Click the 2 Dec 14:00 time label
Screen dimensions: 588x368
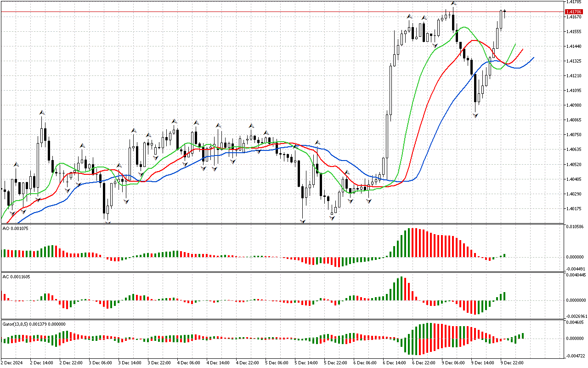coord(43,362)
